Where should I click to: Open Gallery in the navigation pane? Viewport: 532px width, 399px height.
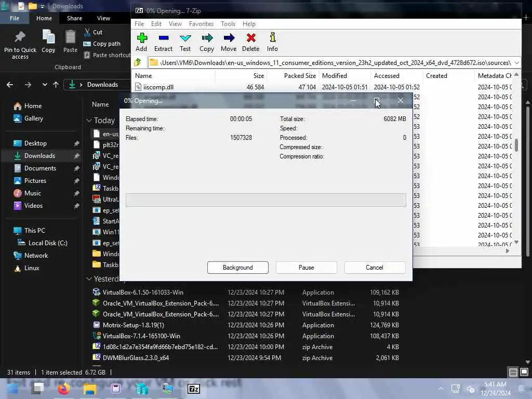(29, 118)
